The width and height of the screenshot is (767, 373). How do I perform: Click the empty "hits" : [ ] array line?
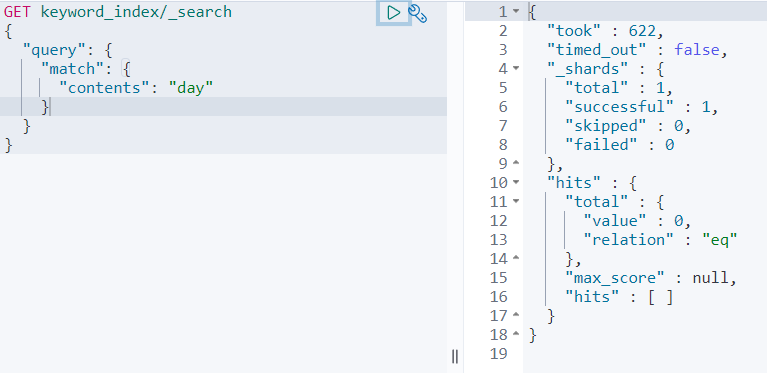coord(619,297)
